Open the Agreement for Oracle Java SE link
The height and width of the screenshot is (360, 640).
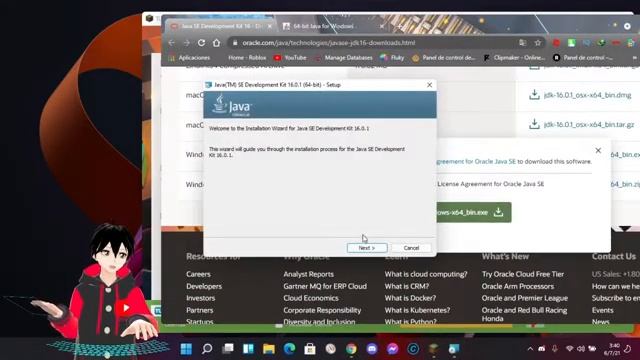pos(476,162)
